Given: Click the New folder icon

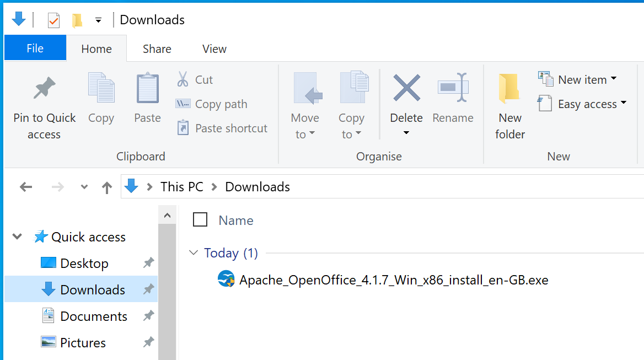Looking at the screenshot, I should (509, 89).
